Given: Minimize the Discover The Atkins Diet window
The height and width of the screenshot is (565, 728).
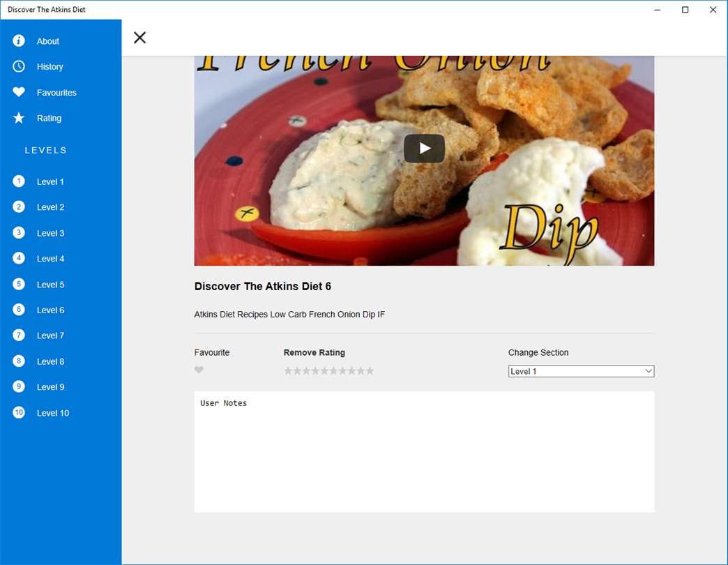Looking at the screenshot, I should [657, 10].
